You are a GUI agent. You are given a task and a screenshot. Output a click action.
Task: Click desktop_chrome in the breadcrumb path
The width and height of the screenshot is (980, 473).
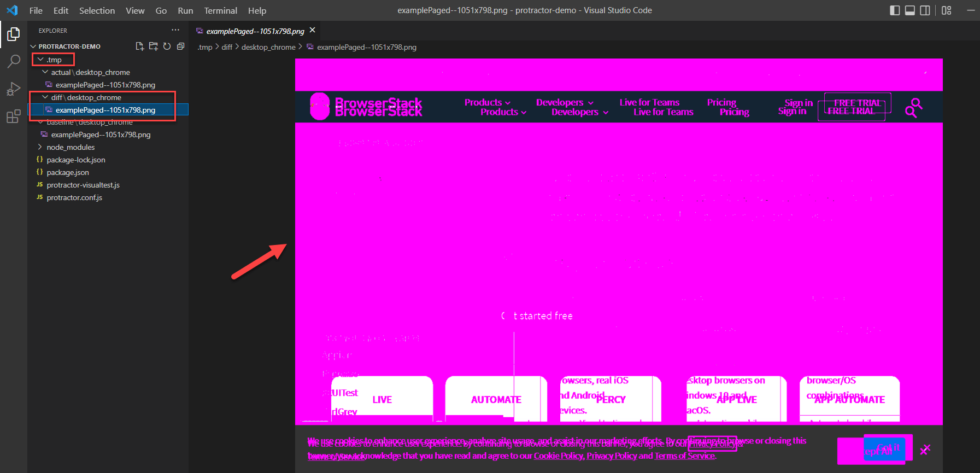pyautogui.click(x=268, y=47)
